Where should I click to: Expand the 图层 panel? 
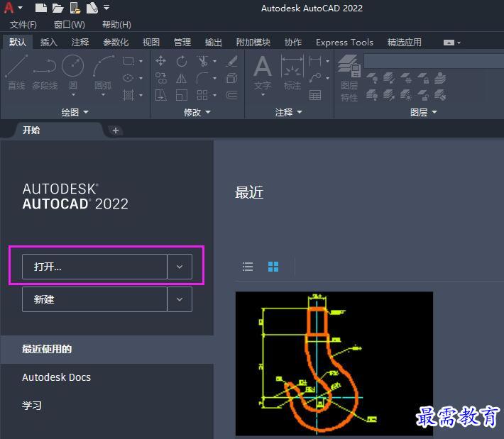point(423,112)
